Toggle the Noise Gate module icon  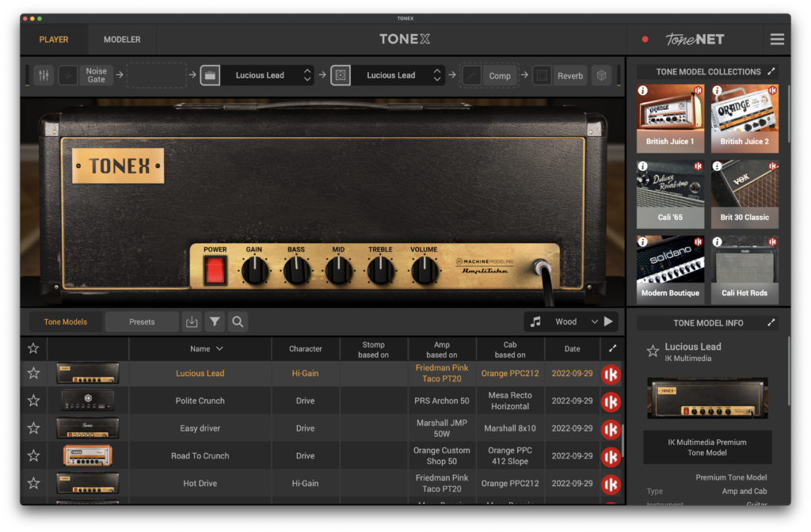[68, 75]
